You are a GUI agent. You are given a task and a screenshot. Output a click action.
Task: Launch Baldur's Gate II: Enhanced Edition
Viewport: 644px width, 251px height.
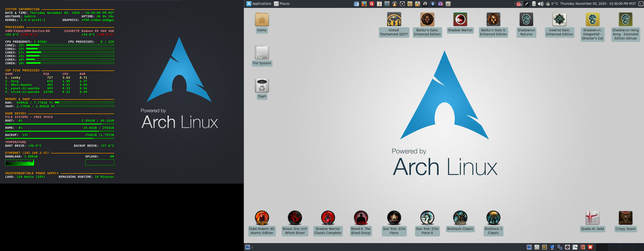[494, 24]
